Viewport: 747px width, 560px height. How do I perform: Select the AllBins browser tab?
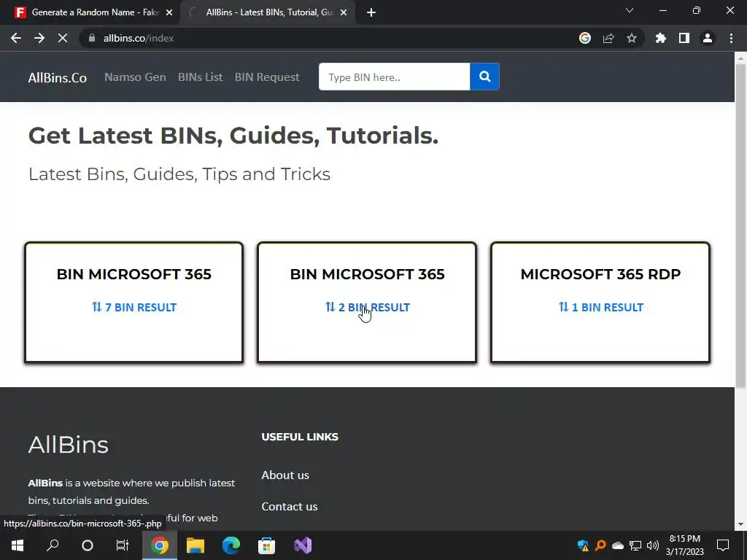268,12
